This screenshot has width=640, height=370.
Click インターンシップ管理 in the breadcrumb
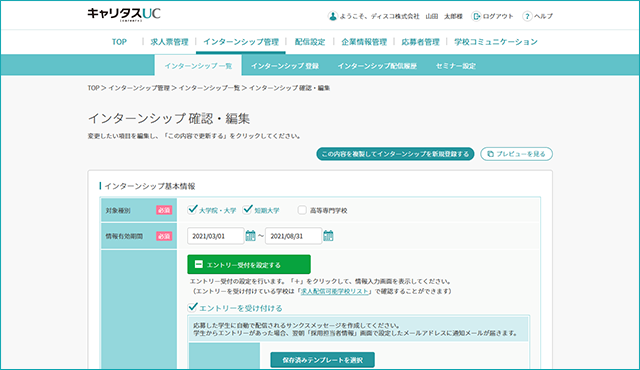click(139, 88)
